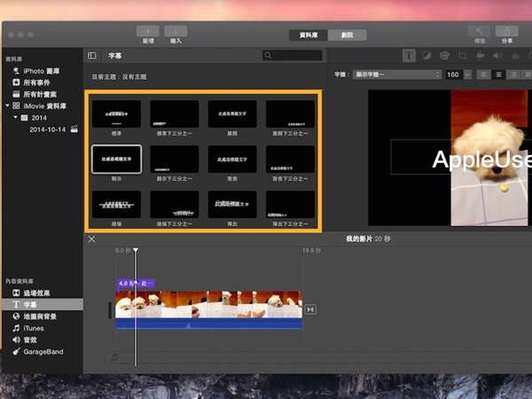
Task: Toggle the sidebar show/hide button
Action: (x=92, y=55)
